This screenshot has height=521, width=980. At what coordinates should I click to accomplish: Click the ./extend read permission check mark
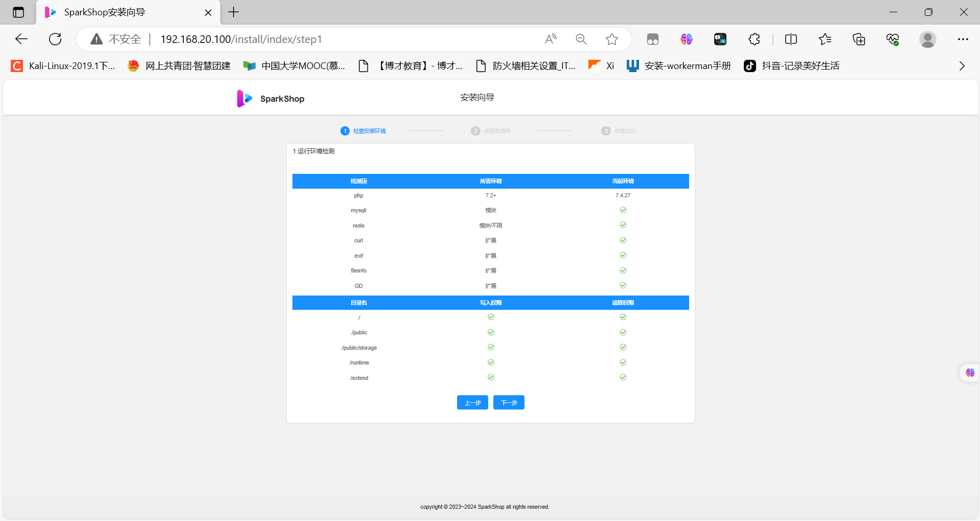[623, 377]
